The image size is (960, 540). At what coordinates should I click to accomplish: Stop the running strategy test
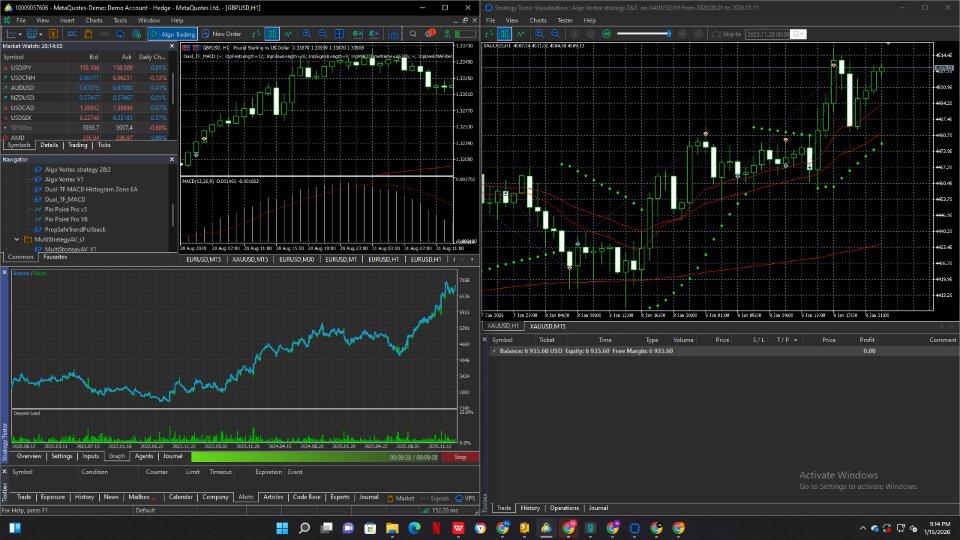click(460, 457)
